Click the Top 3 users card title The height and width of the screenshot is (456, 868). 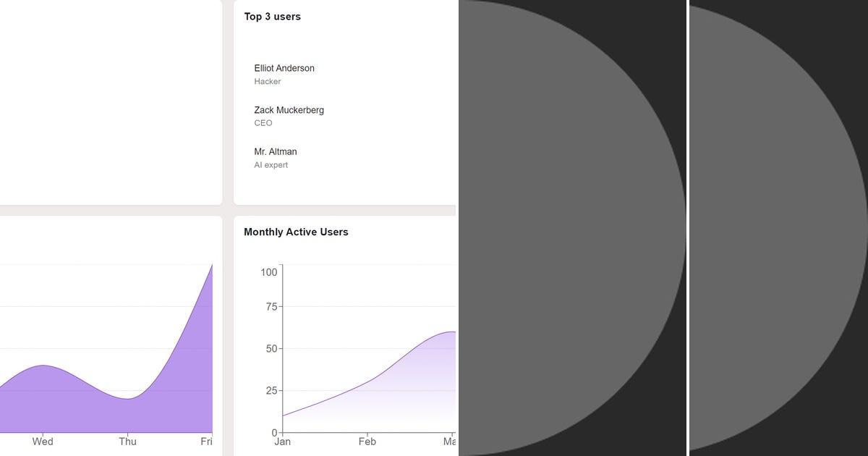click(x=272, y=16)
